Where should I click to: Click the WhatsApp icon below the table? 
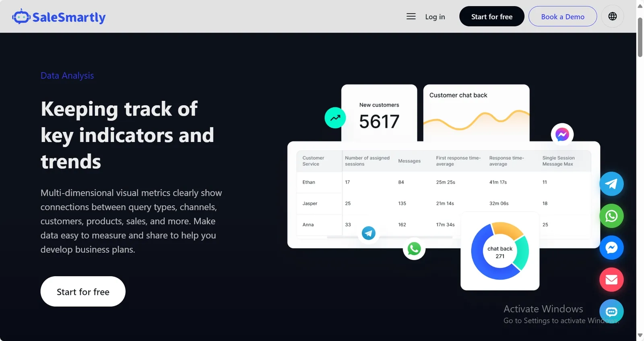point(414,249)
